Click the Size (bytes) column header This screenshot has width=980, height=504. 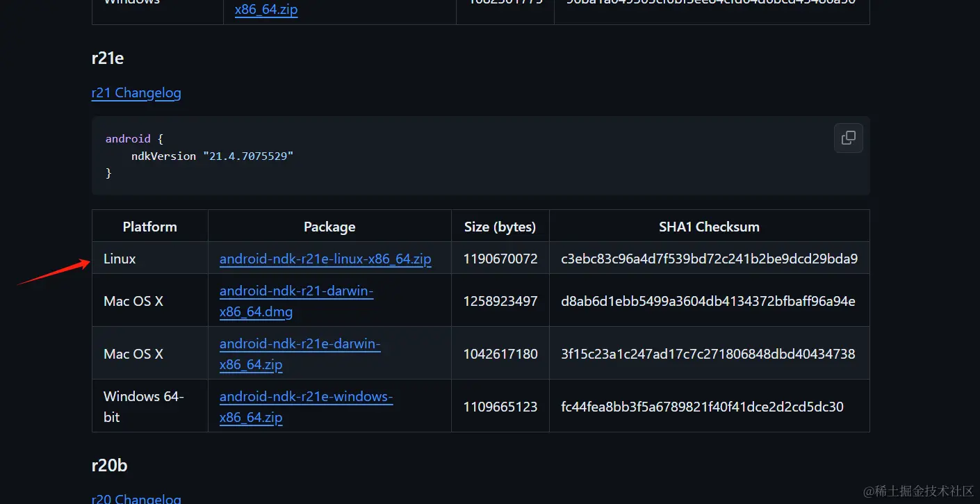click(x=500, y=227)
